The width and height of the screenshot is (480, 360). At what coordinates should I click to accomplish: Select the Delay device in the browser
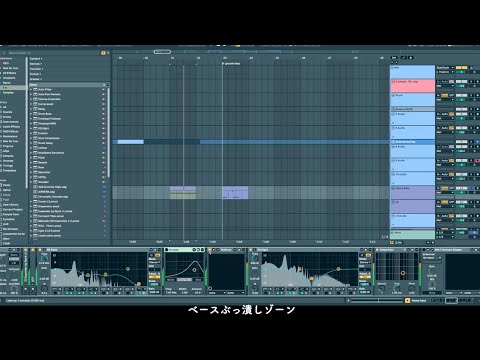coord(41,109)
